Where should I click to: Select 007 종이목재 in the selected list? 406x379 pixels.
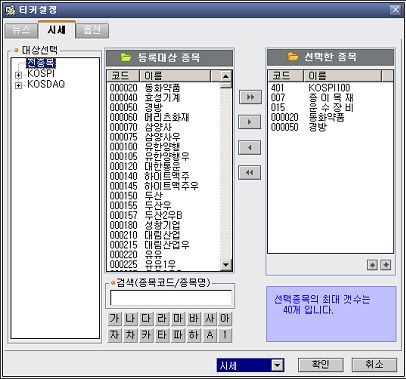tap(330, 98)
